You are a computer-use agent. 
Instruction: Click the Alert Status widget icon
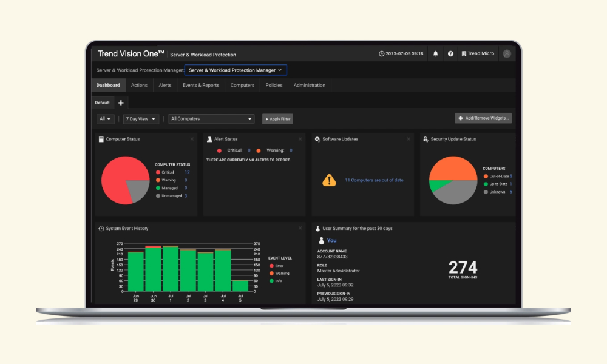(x=209, y=140)
